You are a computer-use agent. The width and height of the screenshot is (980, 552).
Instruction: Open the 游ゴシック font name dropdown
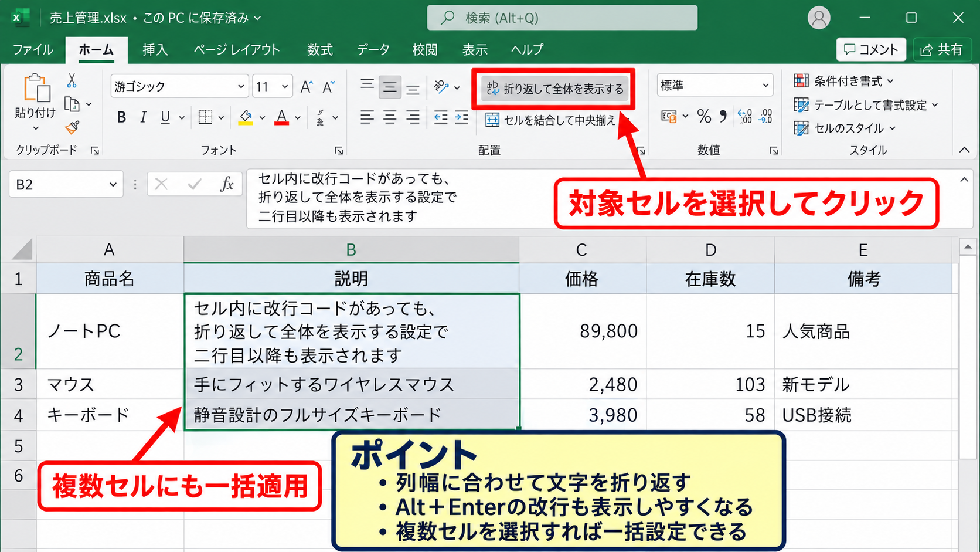pos(241,87)
